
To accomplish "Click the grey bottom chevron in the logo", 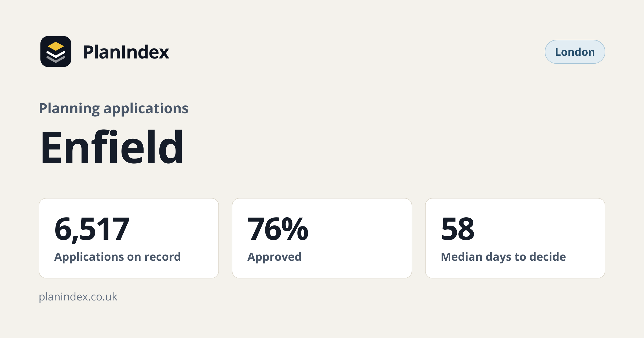I will (56, 60).
